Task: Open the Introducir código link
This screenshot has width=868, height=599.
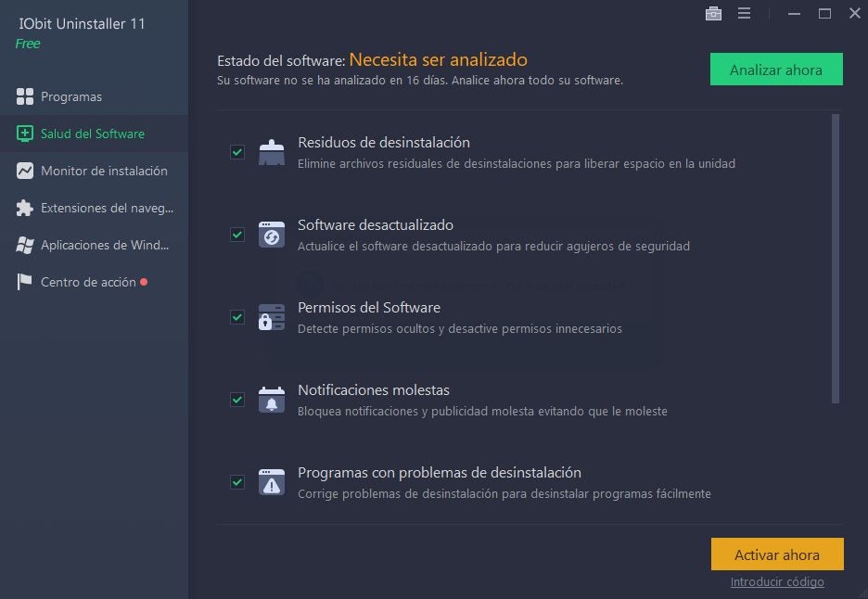Action: pos(777,581)
